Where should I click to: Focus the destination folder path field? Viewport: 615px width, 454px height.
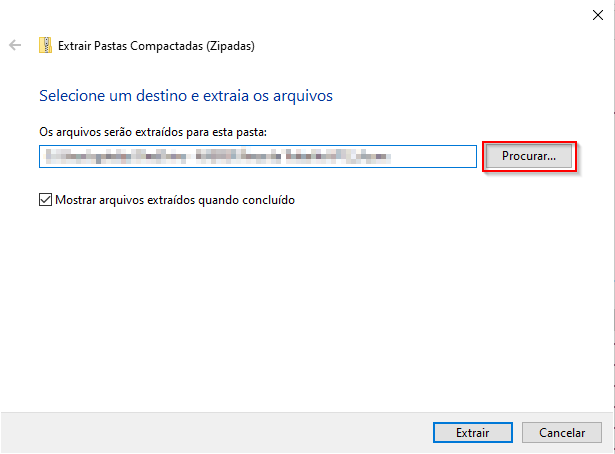(258, 156)
